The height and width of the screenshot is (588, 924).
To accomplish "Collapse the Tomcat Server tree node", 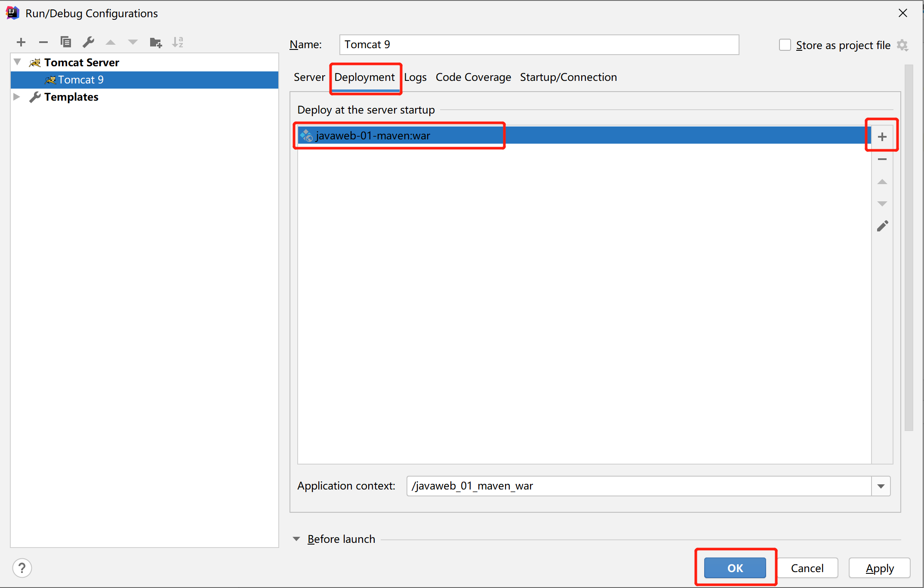I will 17,62.
